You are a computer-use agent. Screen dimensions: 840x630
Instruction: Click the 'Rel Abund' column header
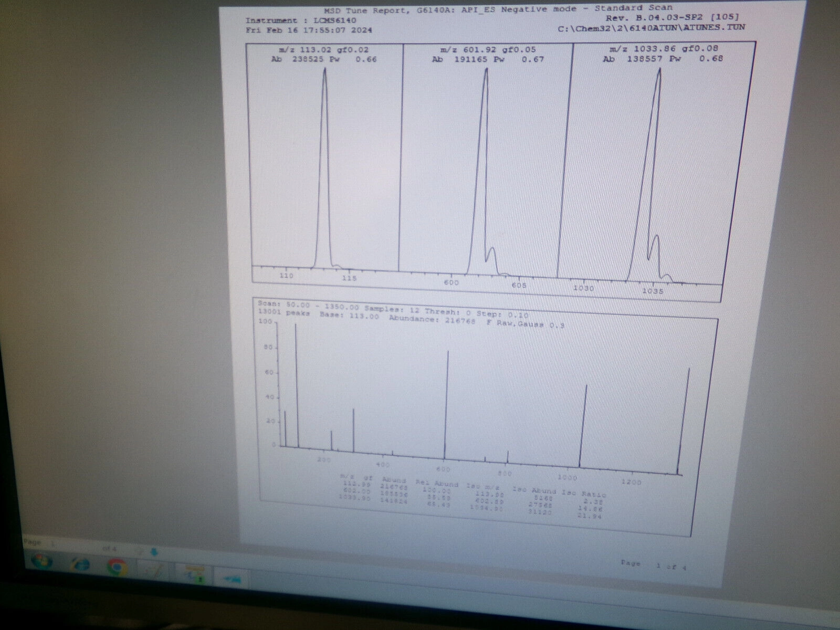click(x=437, y=484)
